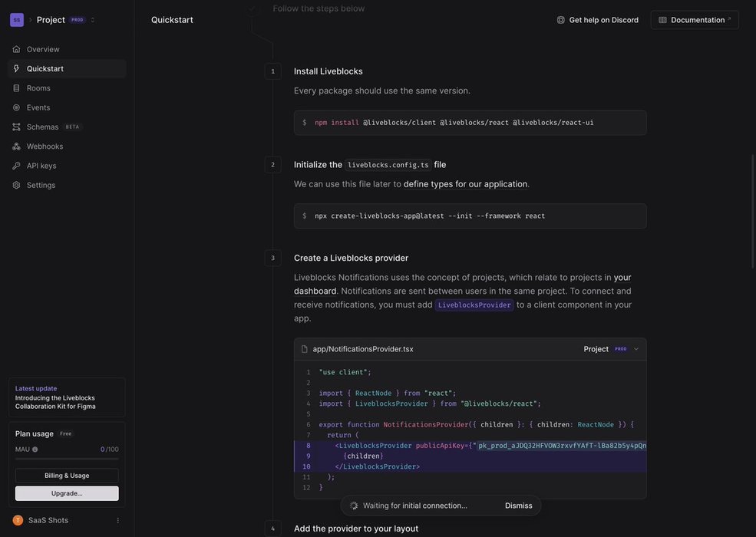This screenshot has width=756, height=537.
Task: Click the Overview home icon
Action: (16, 49)
